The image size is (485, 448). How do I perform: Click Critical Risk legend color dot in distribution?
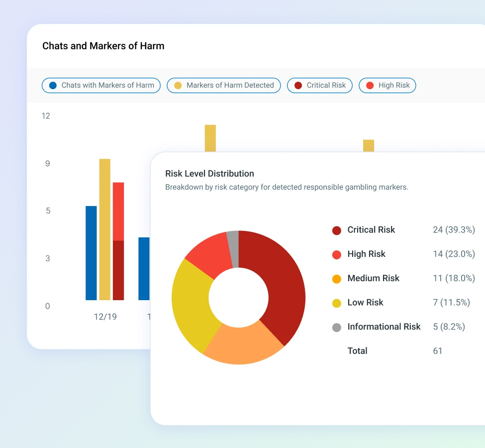tap(337, 230)
